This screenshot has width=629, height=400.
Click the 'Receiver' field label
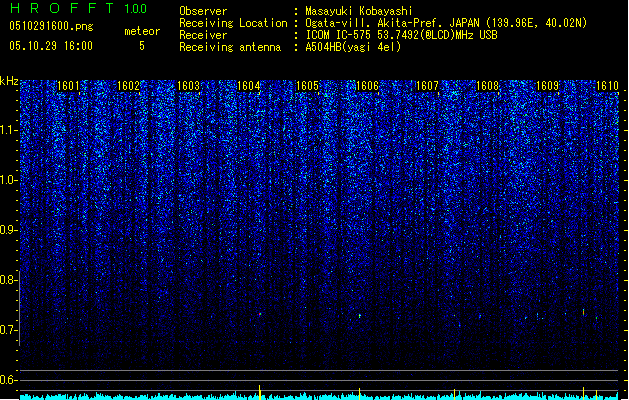[203, 35]
